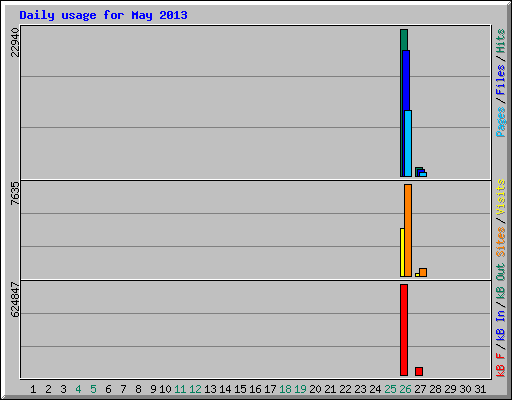The width and height of the screenshot is (512, 400).
Task: Click the kB F legend label
Action: pyautogui.click(x=501, y=365)
